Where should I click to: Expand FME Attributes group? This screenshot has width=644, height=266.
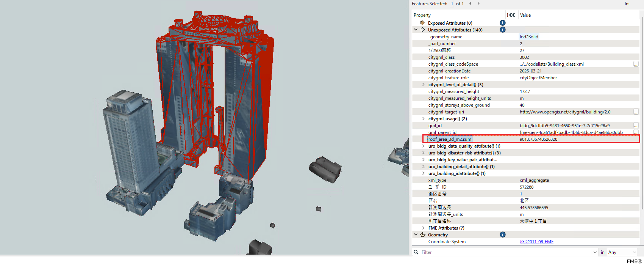tap(423, 228)
